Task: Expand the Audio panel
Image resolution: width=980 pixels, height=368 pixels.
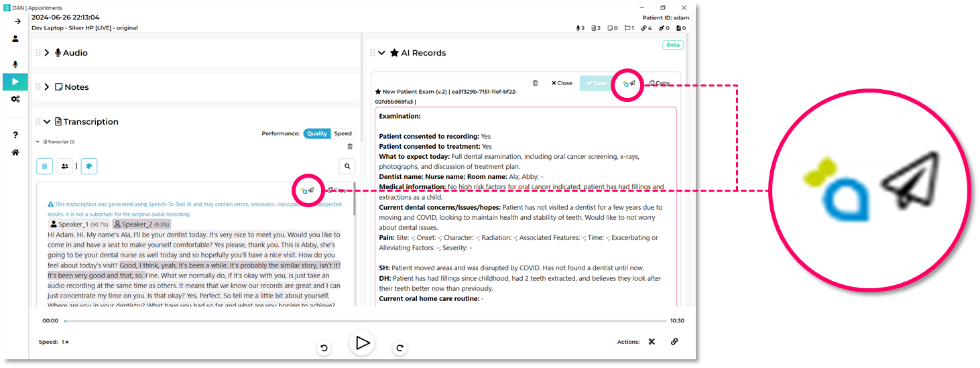Action: click(x=47, y=53)
